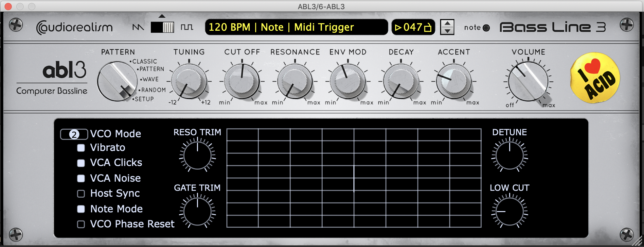Click the bottom-left corner screw
The width and height of the screenshot is (644, 247).
pos(15,234)
